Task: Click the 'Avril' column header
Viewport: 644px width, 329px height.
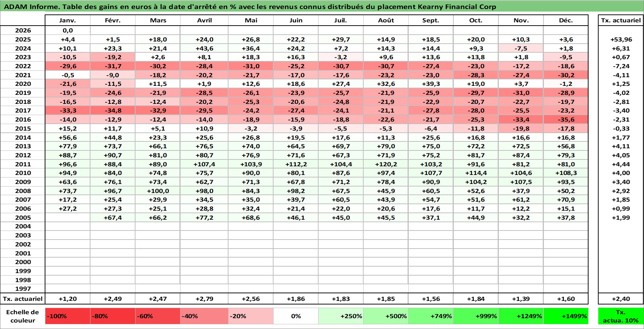Action: pyautogui.click(x=204, y=20)
